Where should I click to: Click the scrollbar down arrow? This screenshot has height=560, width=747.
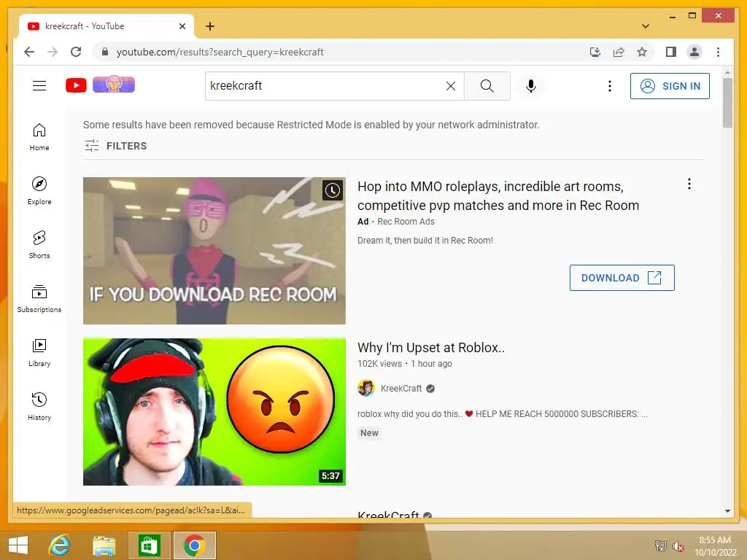727,511
